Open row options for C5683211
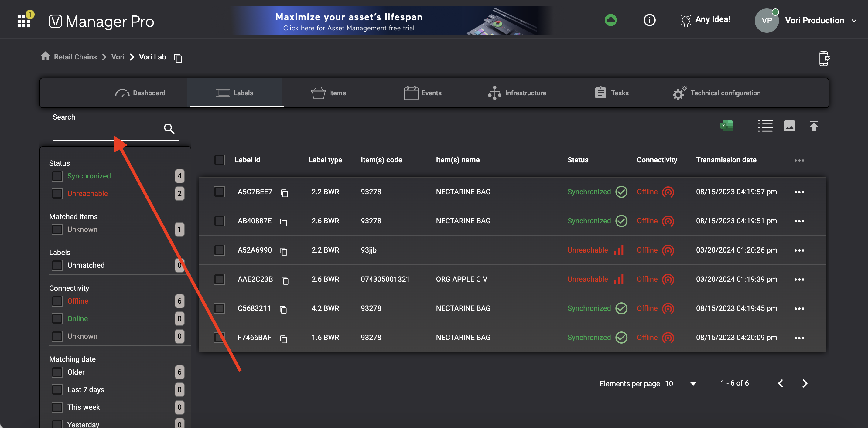868x428 pixels. 799,308
